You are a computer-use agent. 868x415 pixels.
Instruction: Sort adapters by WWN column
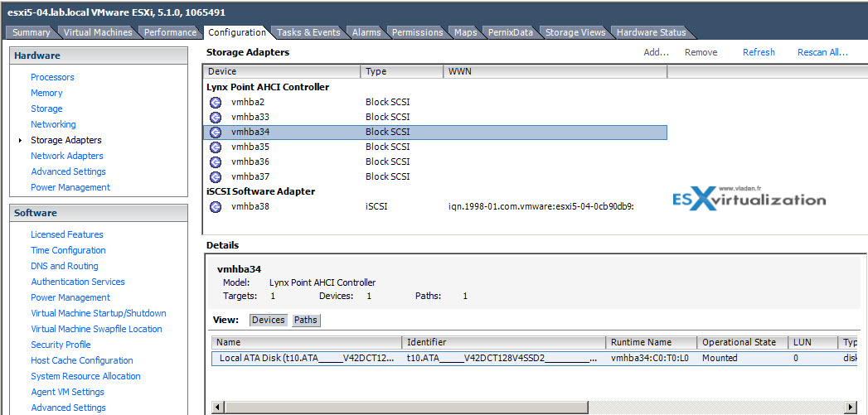coord(555,71)
